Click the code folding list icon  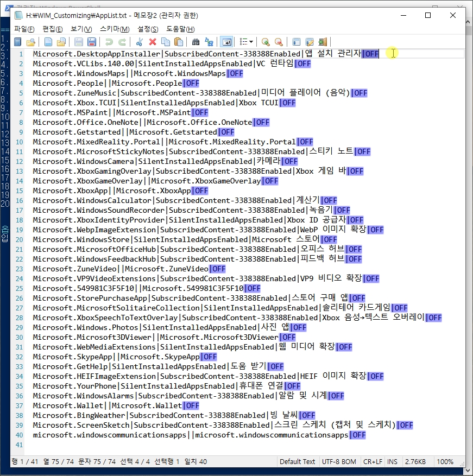coord(243,42)
